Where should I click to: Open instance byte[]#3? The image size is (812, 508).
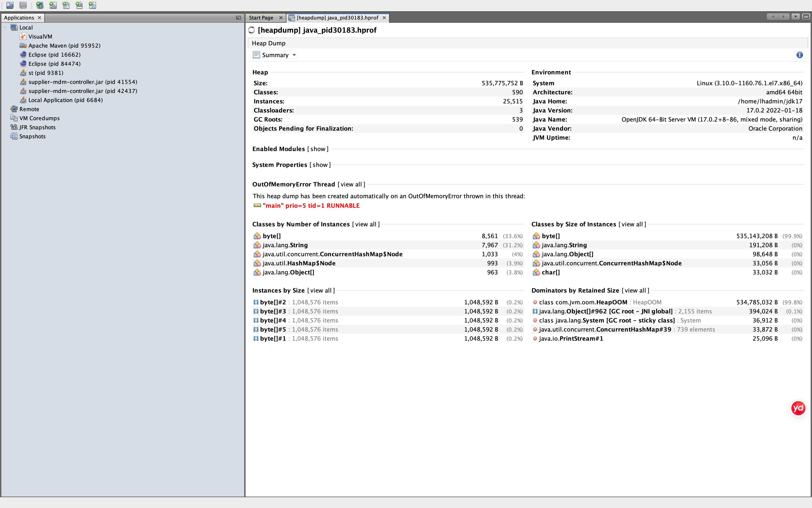[273, 311]
